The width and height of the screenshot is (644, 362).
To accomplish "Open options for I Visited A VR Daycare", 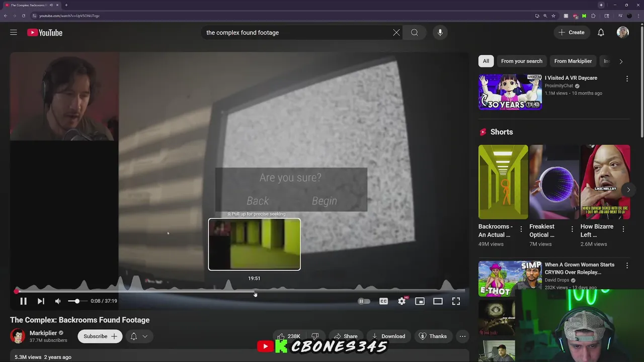I will tap(627, 79).
